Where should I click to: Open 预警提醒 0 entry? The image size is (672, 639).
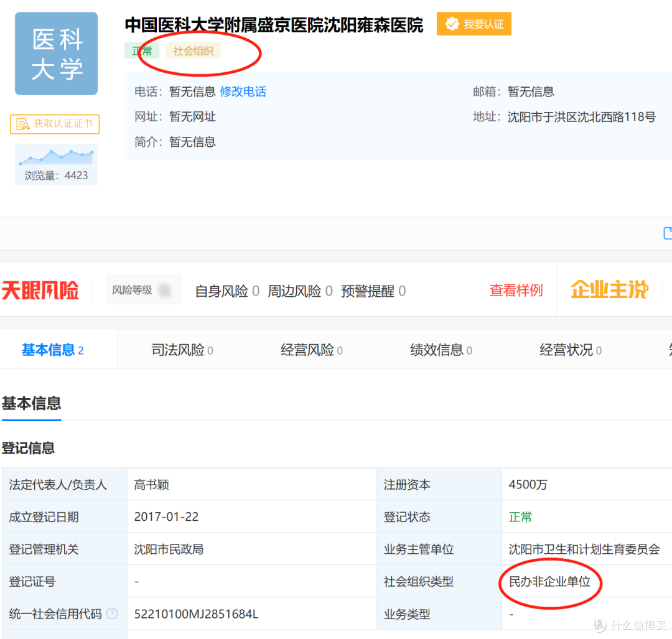(x=373, y=291)
